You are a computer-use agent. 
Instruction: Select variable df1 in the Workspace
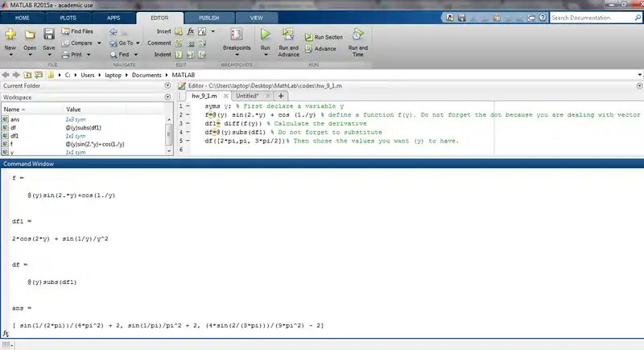pyautogui.click(x=15, y=136)
